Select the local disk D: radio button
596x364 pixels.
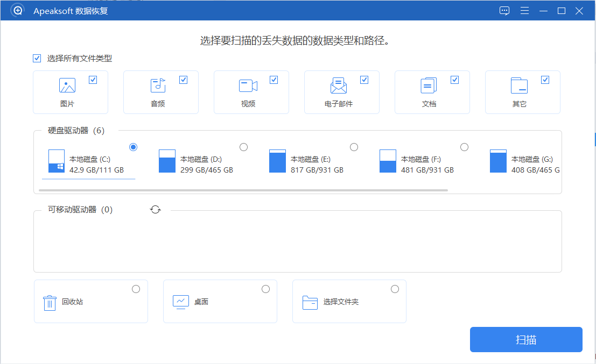243,147
